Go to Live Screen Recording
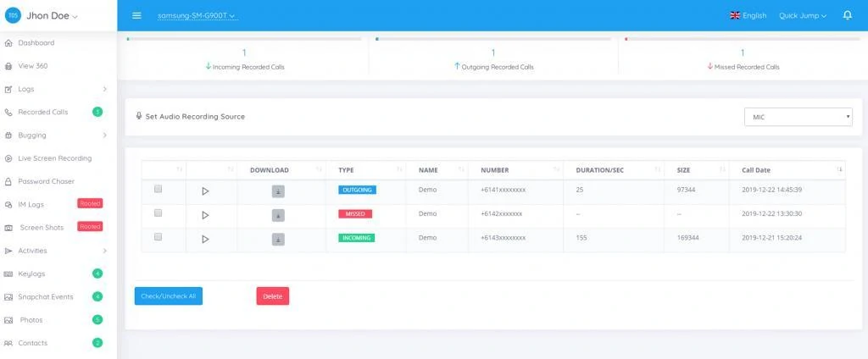 [x=54, y=158]
